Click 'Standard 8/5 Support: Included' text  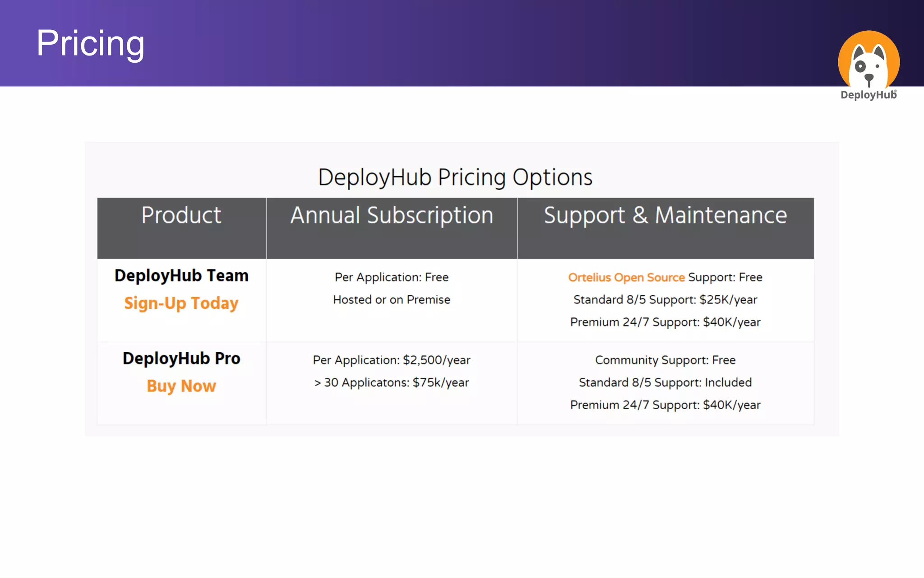point(665,382)
